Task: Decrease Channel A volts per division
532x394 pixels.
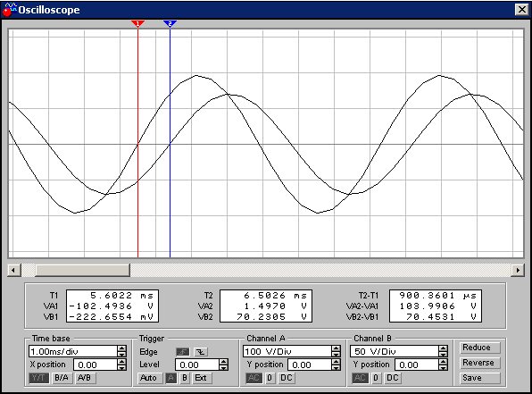Action: click(336, 355)
